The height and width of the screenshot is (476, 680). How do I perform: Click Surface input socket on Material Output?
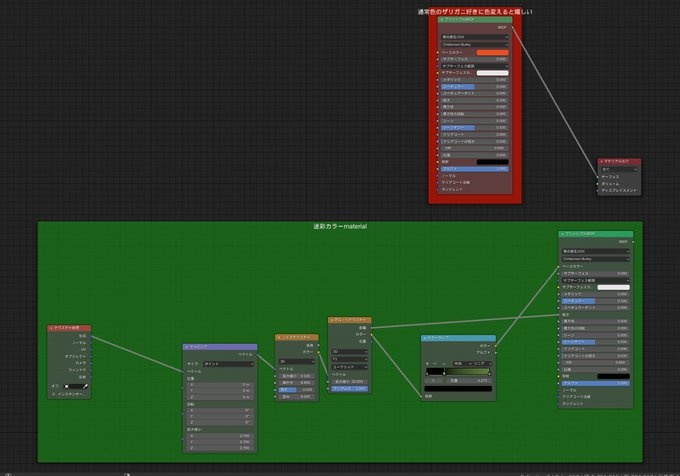tap(597, 177)
